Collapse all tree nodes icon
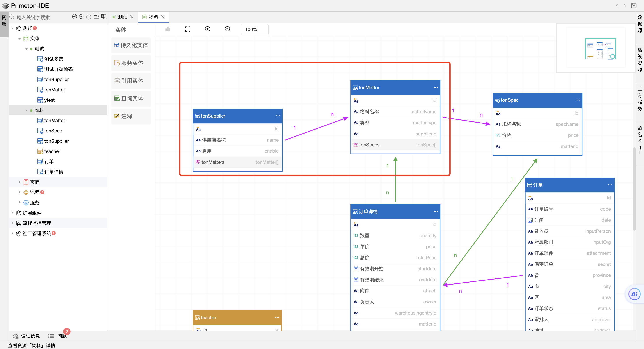The height and width of the screenshot is (349, 644). pyautogui.click(x=96, y=16)
